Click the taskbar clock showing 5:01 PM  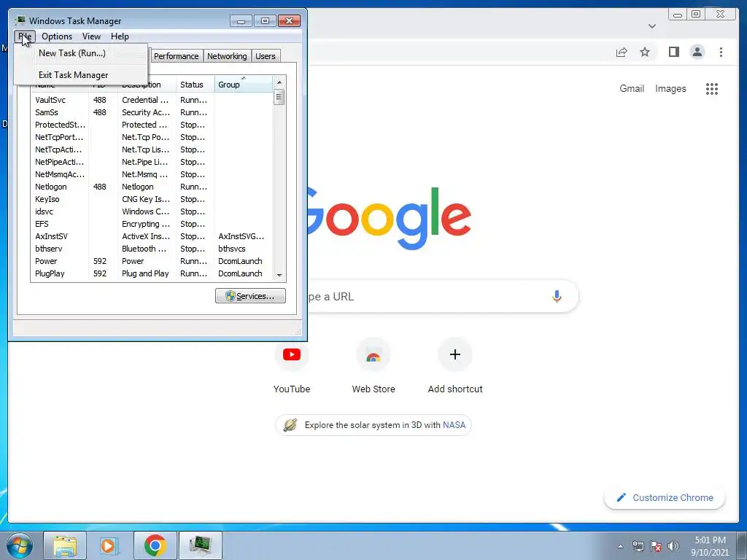click(710, 546)
